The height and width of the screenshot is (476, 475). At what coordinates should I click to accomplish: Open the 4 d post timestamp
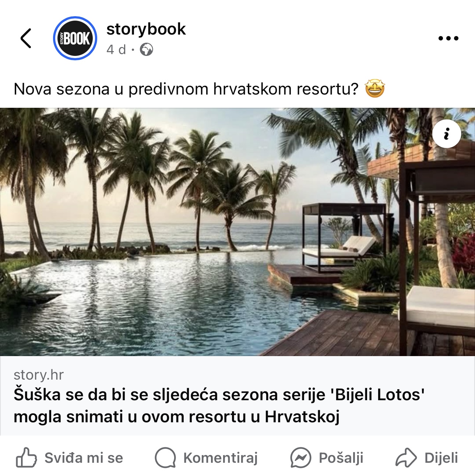click(x=116, y=49)
